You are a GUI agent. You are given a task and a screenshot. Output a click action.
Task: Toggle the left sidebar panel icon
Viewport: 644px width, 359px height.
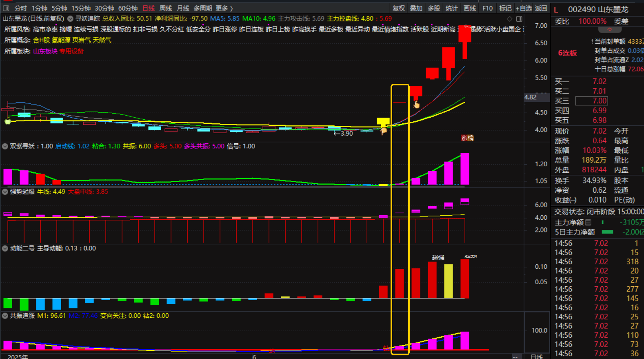pos(6,8)
